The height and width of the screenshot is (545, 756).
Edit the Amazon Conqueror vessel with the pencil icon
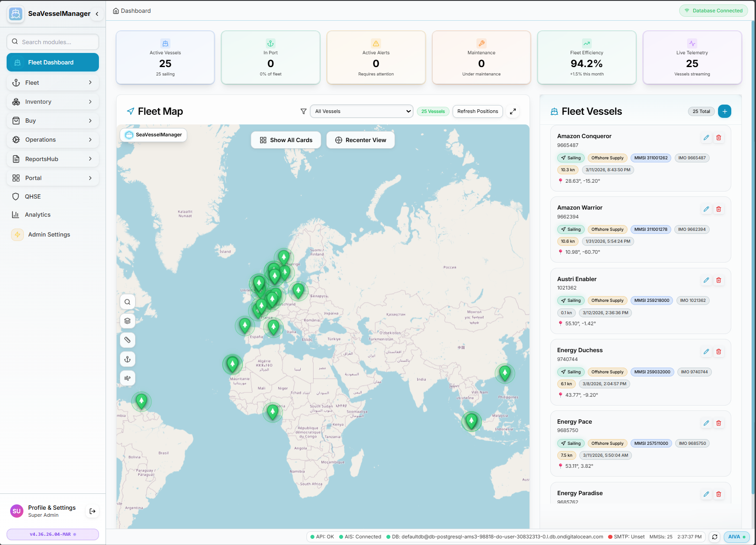pos(706,138)
